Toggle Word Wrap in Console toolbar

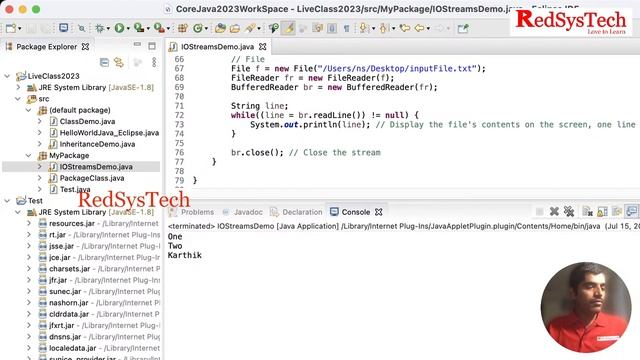pyautogui.click(x=617, y=211)
